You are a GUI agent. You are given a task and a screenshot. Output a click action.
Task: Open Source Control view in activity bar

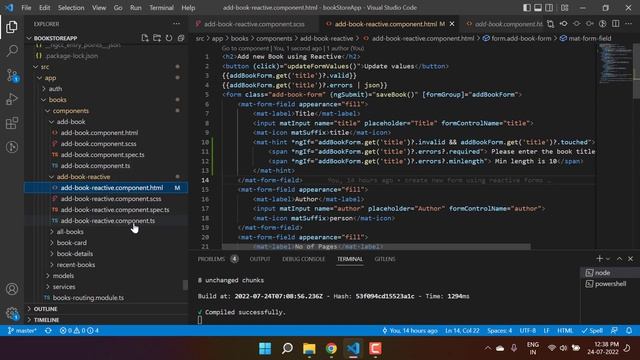pyautogui.click(x=12, y=75)
